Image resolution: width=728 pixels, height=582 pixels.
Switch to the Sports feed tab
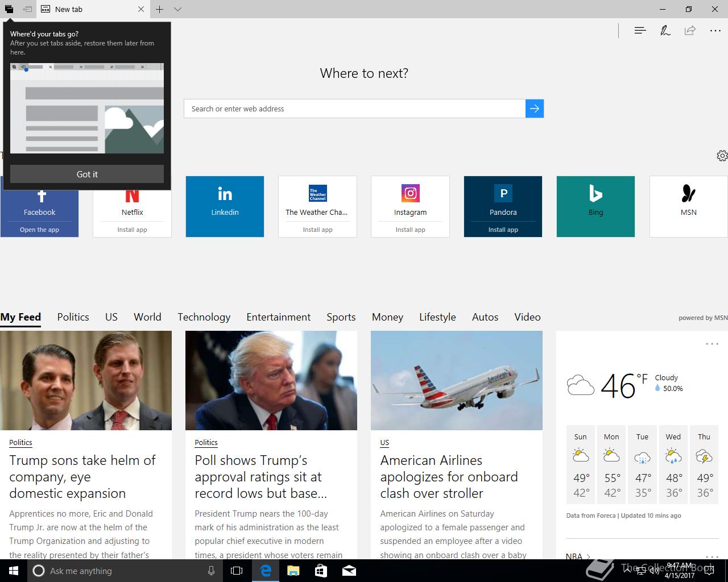pos(341,317)
